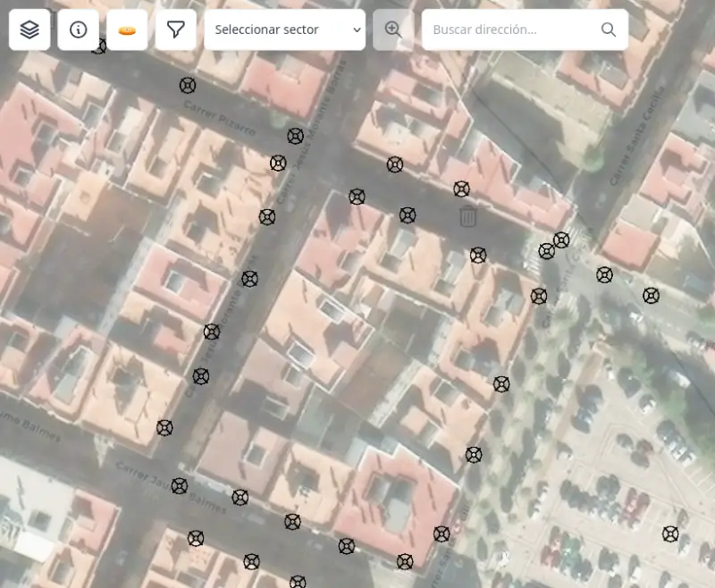Click the search magnifier icon

click(x=609, y=30)
